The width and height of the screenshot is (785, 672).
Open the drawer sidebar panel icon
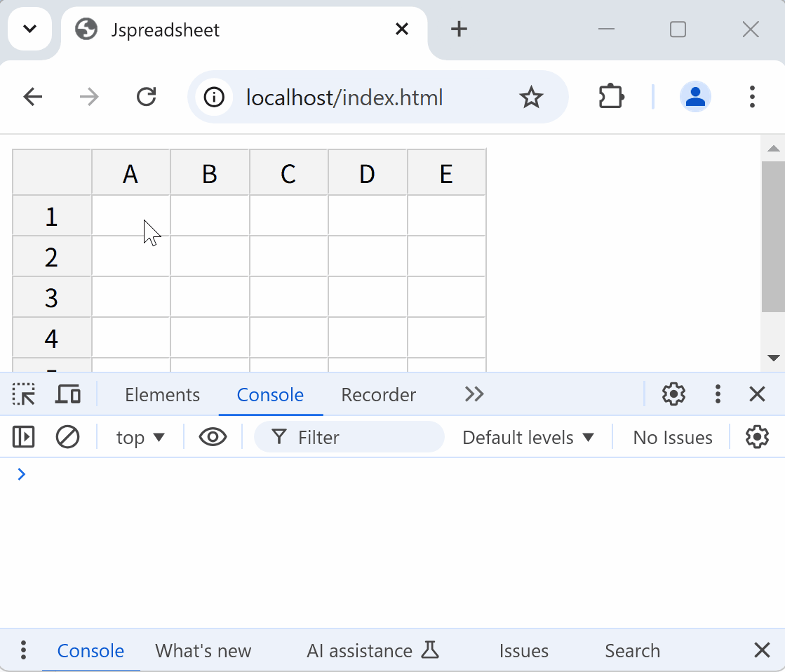coord(23,437)
